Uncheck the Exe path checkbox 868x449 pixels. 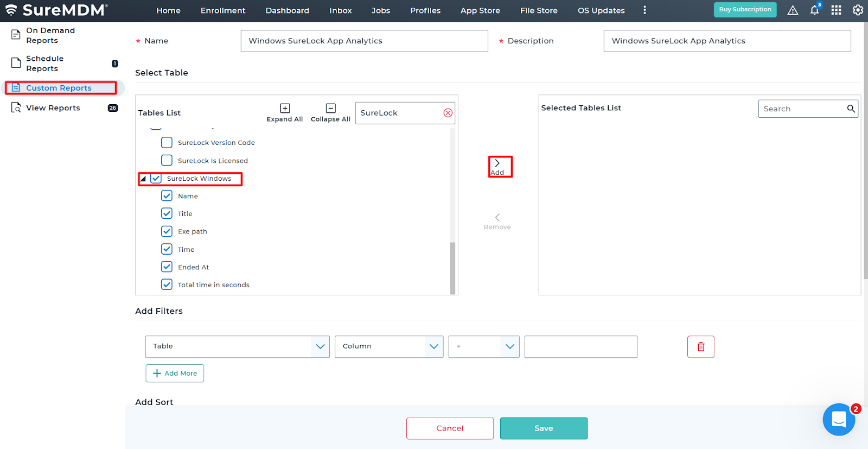pyautogui.click(x=167, y=231)
